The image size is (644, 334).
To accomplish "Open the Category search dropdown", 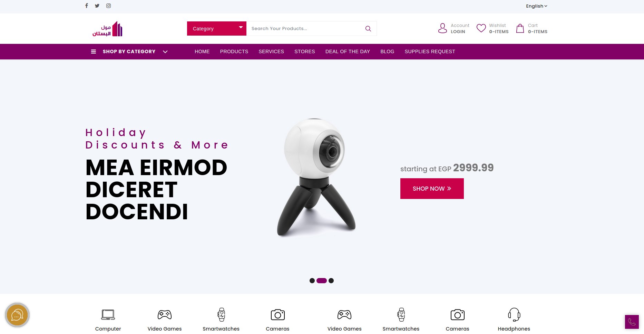I will click(217, 29).
